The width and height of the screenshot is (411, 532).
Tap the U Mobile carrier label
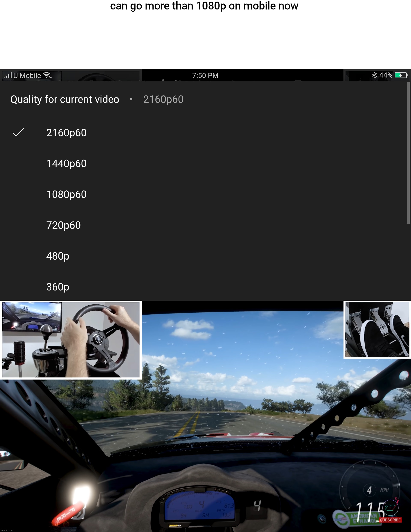pos(27,76)
